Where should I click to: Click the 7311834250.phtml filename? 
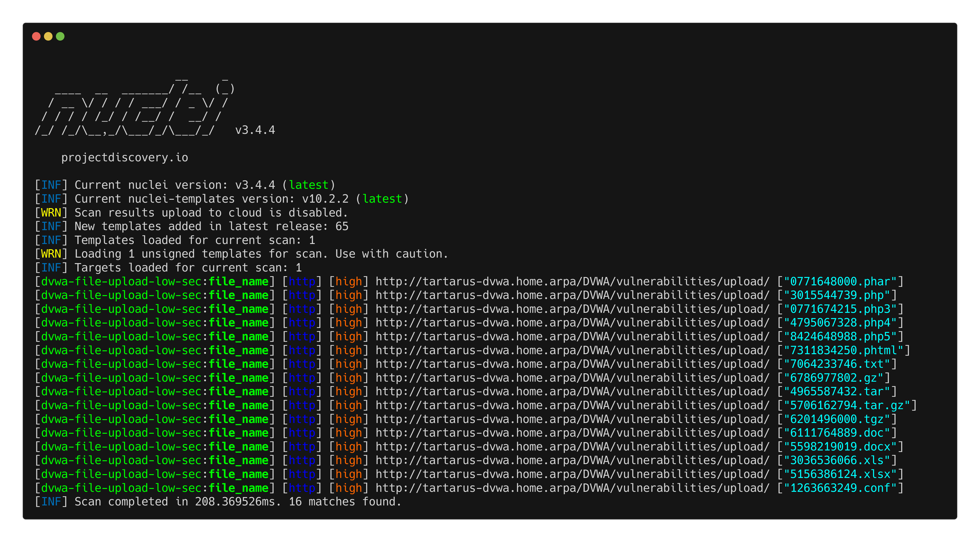[843, 351]
